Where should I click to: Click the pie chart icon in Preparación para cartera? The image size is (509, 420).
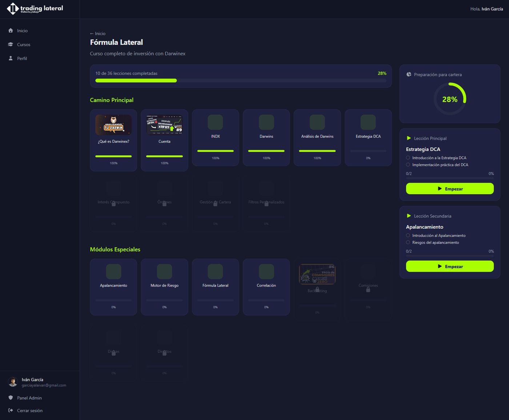[x=409, y=74]
